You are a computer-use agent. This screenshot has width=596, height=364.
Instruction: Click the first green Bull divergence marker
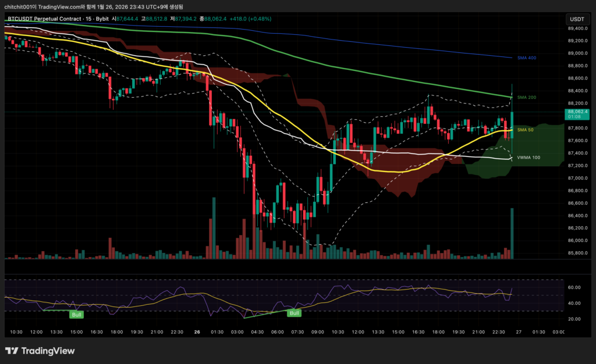coord(76,315)
